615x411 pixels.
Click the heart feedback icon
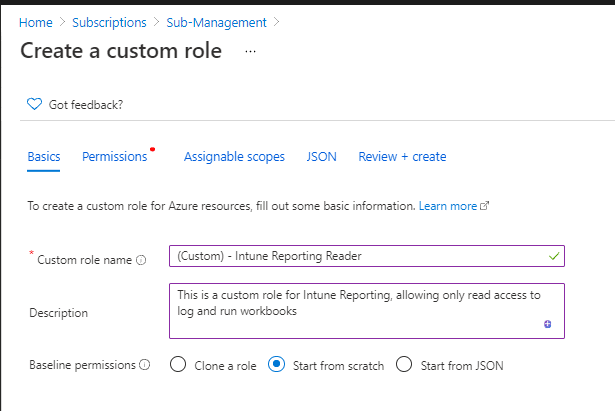(34, 104)
